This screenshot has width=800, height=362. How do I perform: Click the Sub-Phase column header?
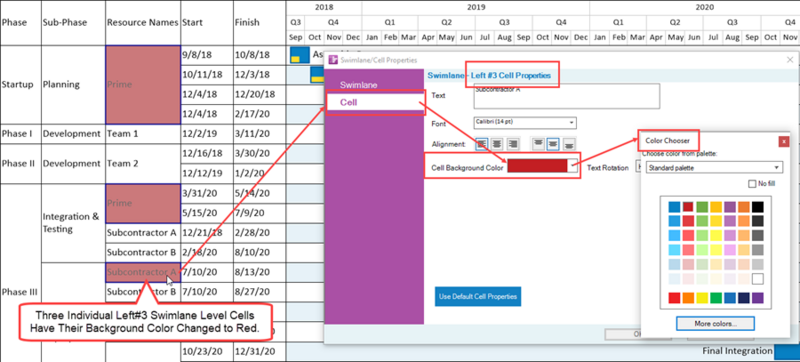click(x=73, y=23)
